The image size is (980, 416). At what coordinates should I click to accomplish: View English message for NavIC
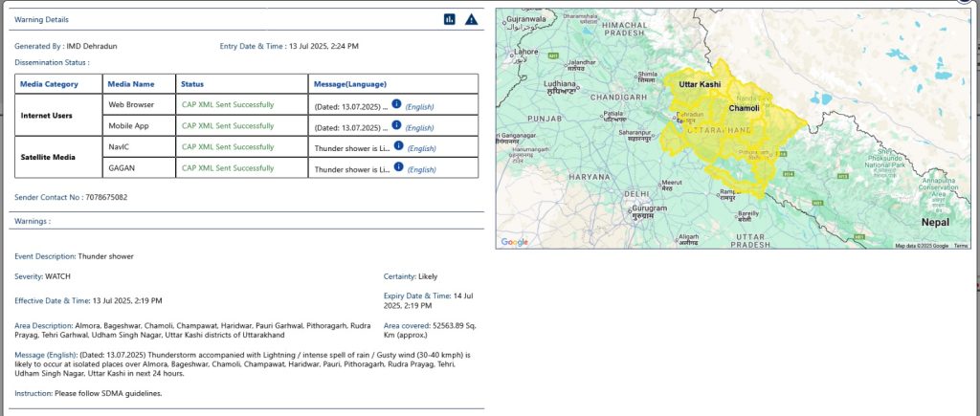click(421, 148)
